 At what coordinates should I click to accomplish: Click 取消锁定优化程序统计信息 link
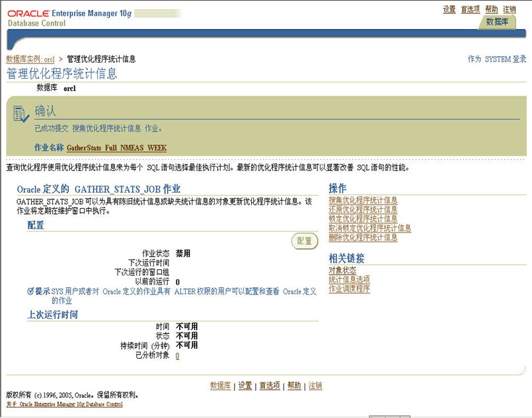[x=369, y=228]
